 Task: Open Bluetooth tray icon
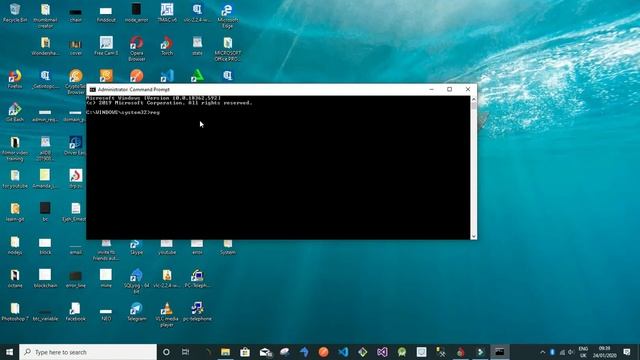click(x=552, y=352)
